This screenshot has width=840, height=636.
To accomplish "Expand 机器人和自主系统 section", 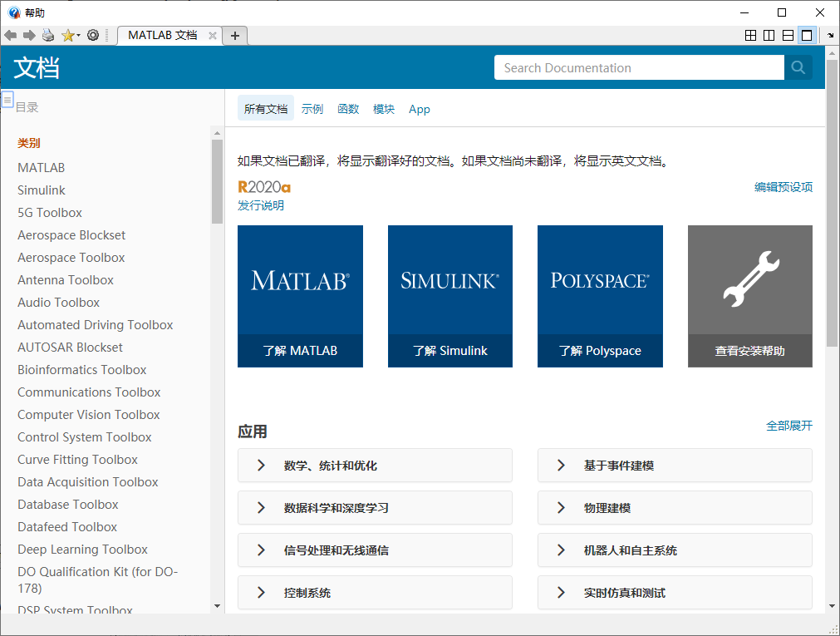I will (x=675, y=550).
